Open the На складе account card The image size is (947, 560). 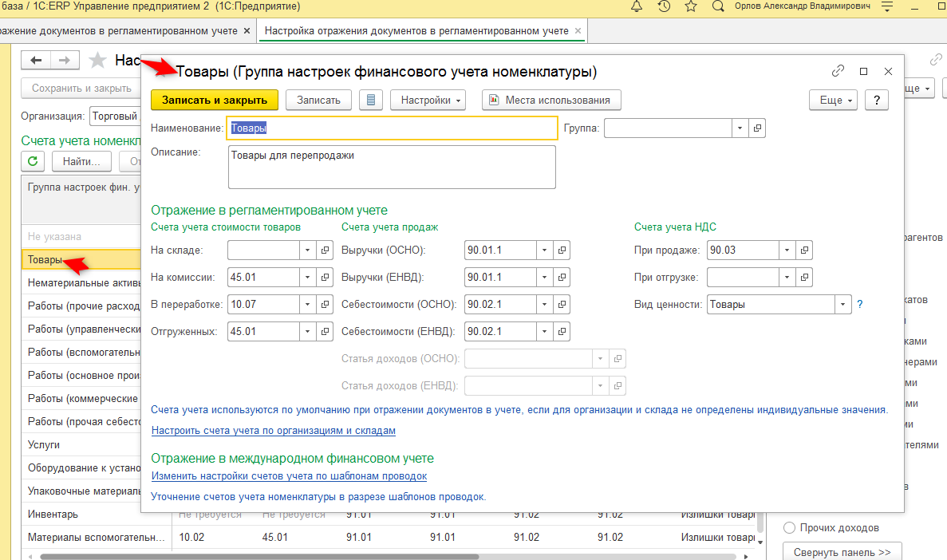coord(325,250)
